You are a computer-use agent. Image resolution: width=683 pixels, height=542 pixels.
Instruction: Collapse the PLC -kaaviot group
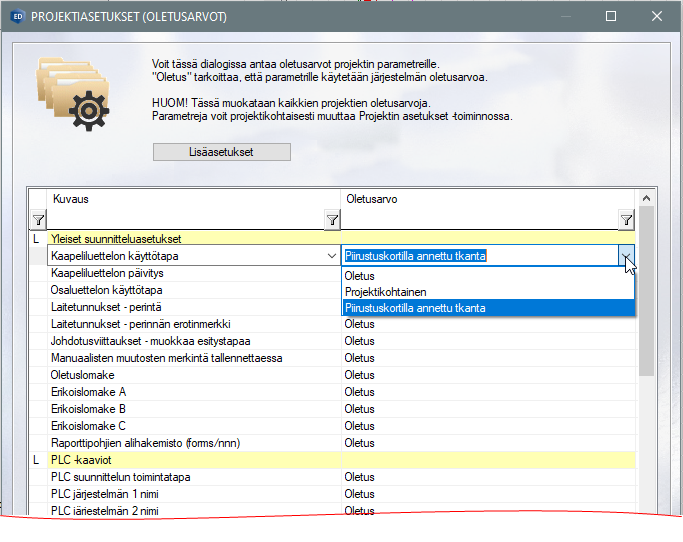36,460
